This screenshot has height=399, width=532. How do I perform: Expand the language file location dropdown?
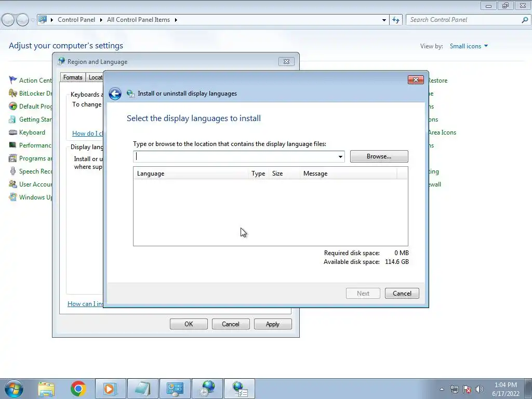[x=340, y=156]
